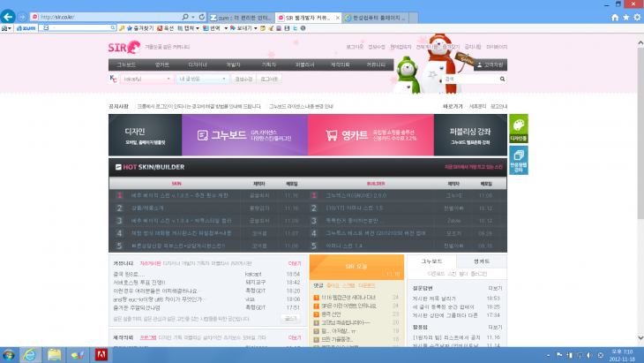
Task: Open the 그누보드 navigation menu
Action: (126, 64)
